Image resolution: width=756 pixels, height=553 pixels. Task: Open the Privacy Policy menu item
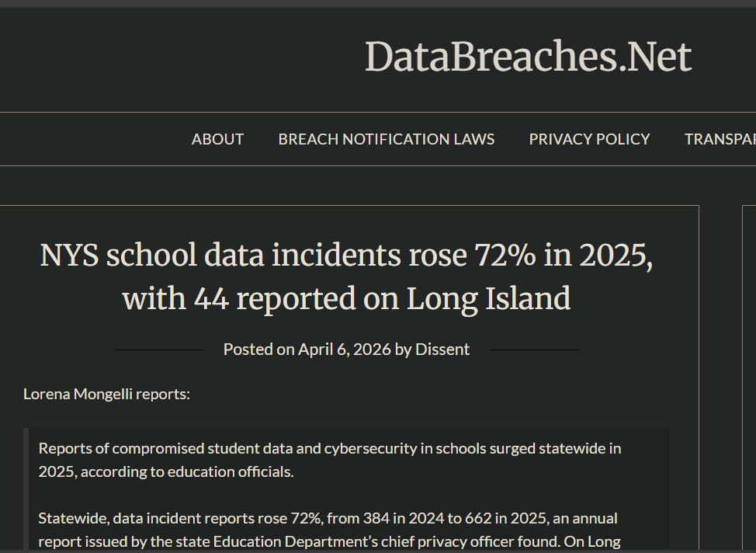pos(589,139)
